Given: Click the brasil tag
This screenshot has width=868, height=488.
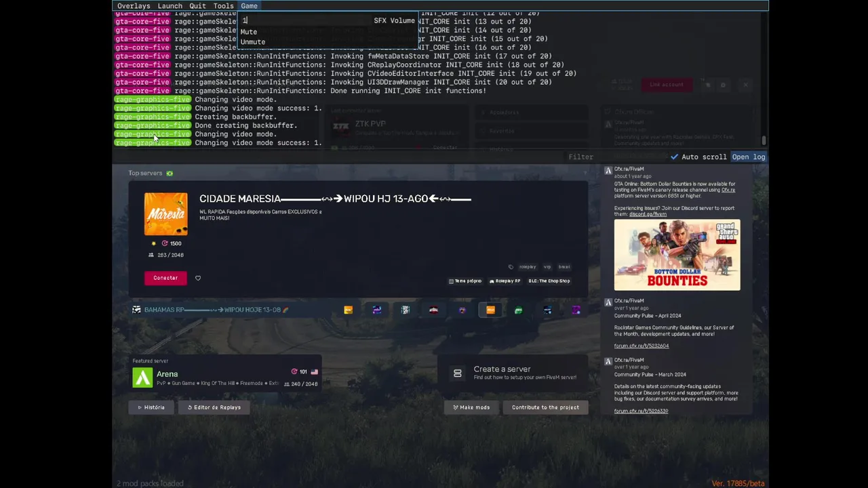Looking at the screenshot, I should 564,267.
